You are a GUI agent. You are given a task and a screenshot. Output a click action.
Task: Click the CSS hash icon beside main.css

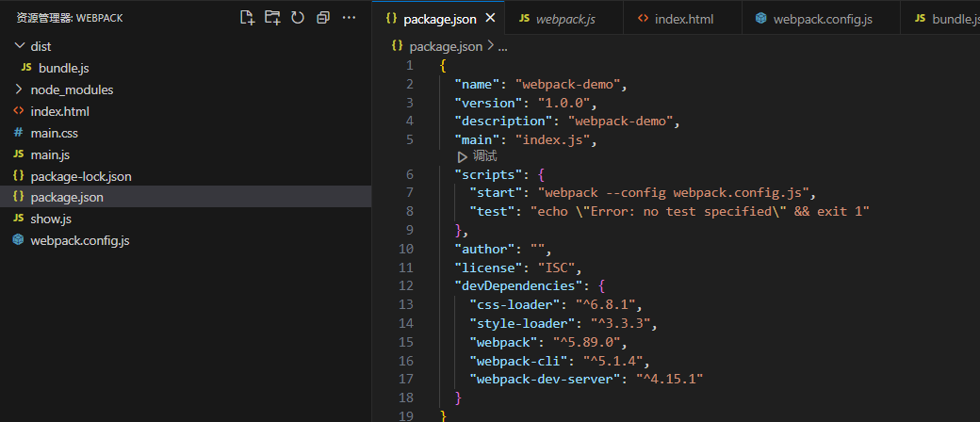click(x=19, y=133)
